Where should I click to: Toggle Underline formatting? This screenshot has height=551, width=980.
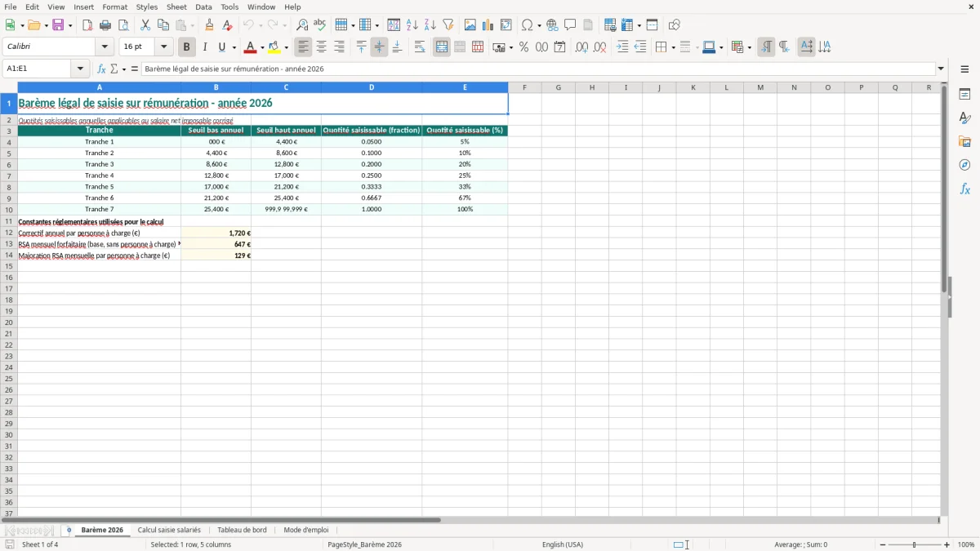[x=221, y=47]
